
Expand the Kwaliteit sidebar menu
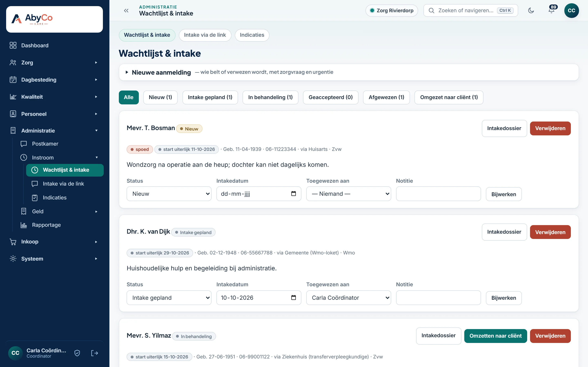(53, 97)
